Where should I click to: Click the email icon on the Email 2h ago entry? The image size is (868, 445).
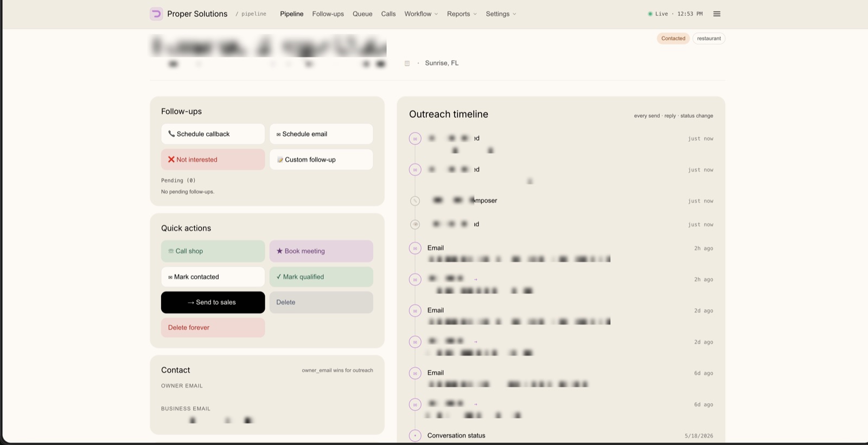pyautogui.click(x=415, y=249)
